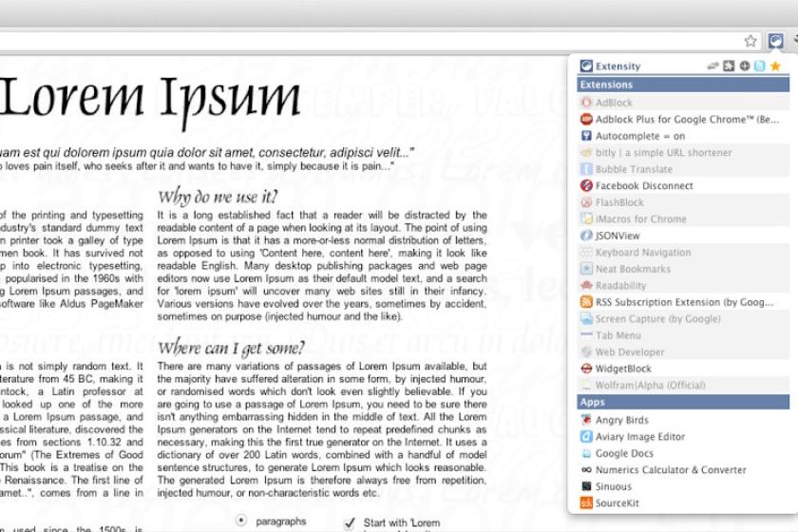Enable the AdBlock extension

683,103
